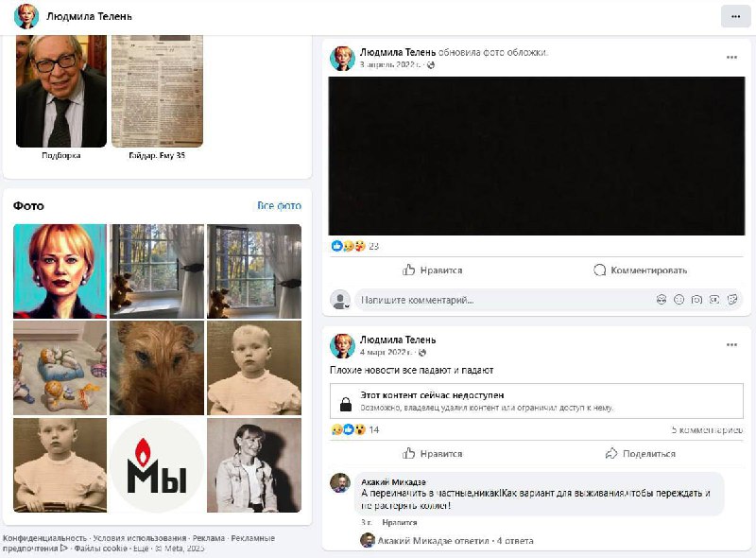This screenshot has height=558, width=756.
Task: Insert an emoji via the smiley icon
Action: [679, 300]
